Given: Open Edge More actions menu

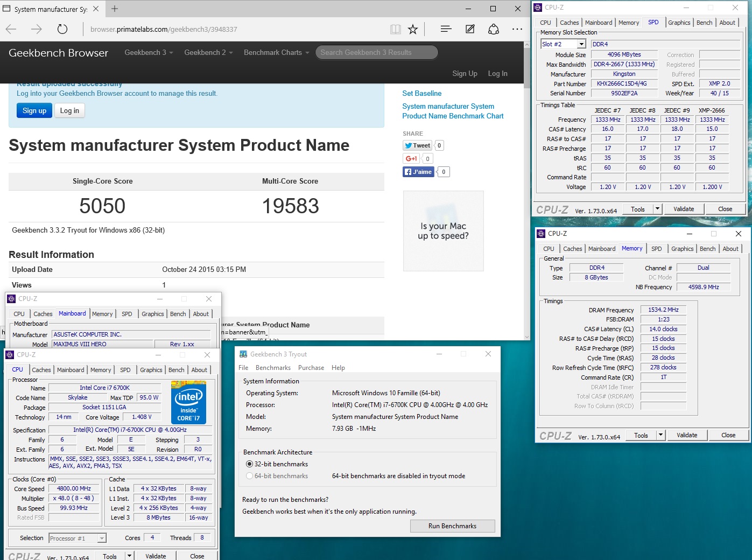Looking at the screenshot, I should coord(517,29).
